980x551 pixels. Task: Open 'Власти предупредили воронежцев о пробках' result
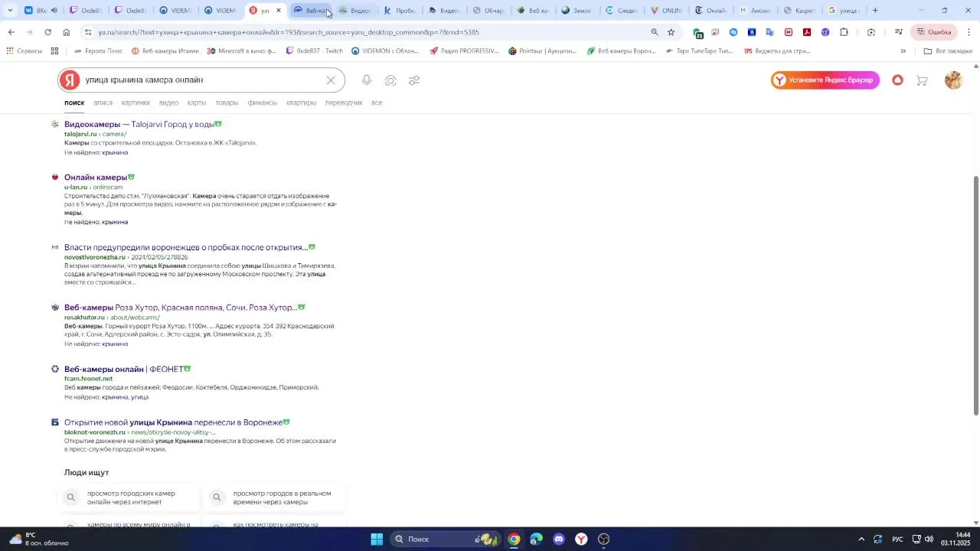point(186,247)
